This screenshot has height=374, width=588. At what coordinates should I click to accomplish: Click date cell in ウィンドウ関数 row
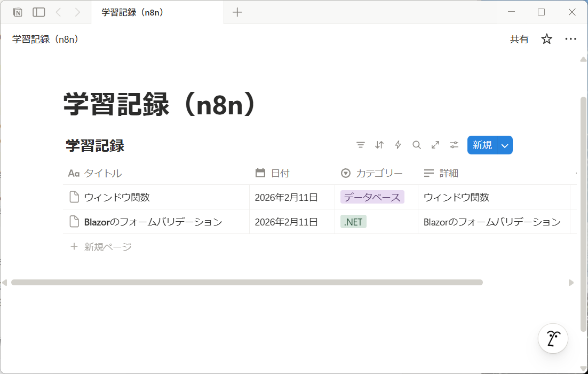(x=292, y=197)
